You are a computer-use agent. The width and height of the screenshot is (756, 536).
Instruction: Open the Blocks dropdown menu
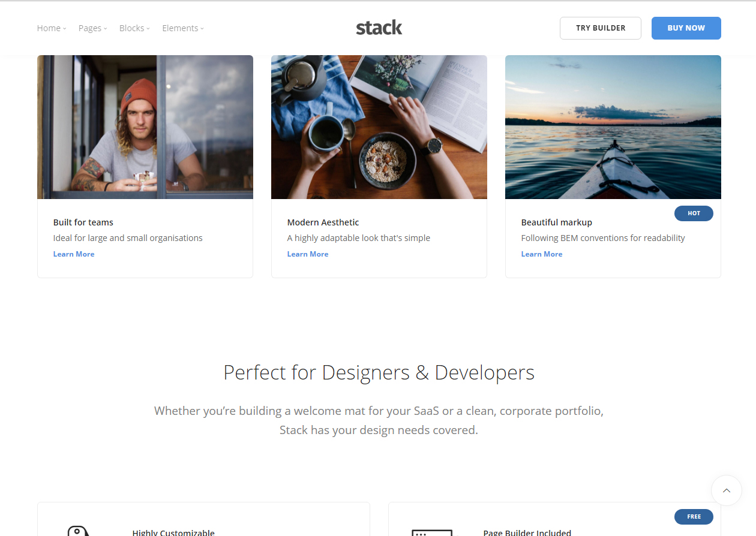(134, 28)
